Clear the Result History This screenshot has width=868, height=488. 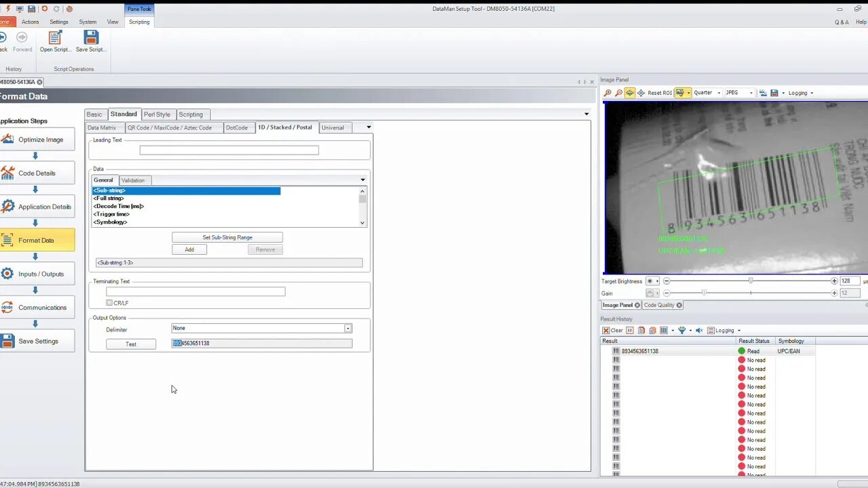612,330
